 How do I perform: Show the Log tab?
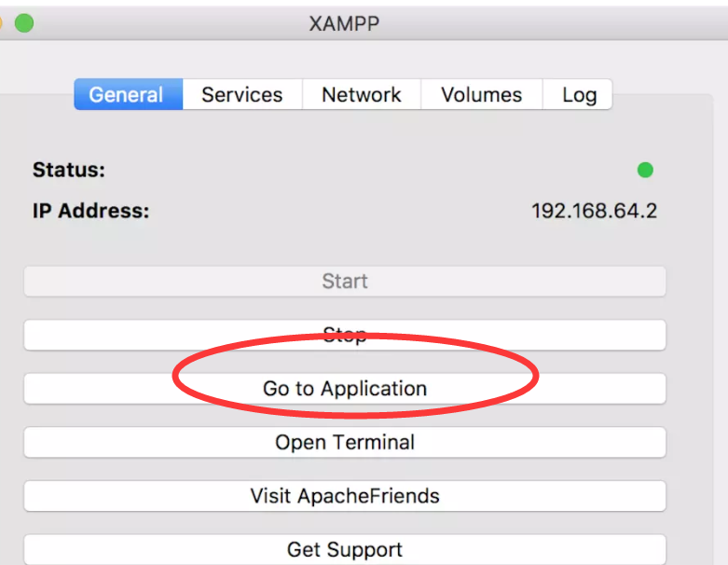(579, 95)
